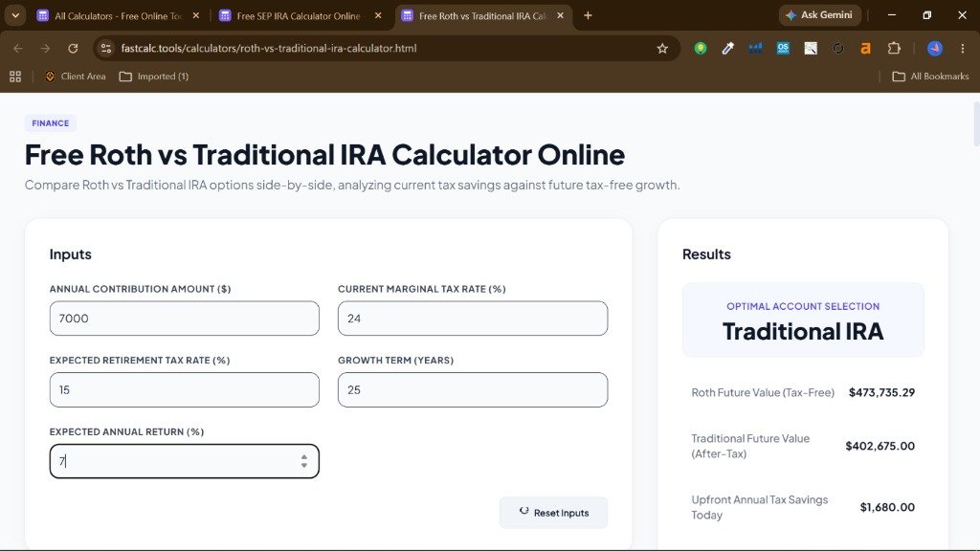Open the All Bookmarks folder
This screenshot has height=551, width=980.
(x=930, y=77)
